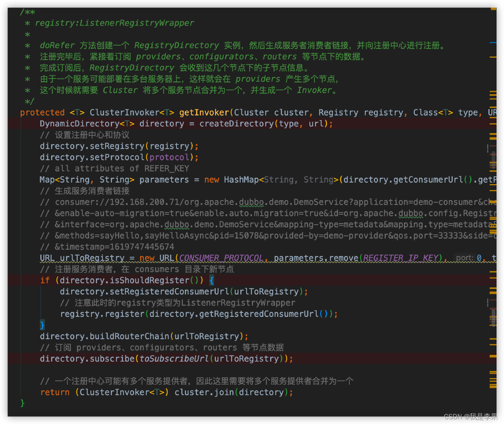
Task: Click the CONSUMER_PROTOCOL constant
Action: pyautogui.click(x=221, y=258)
